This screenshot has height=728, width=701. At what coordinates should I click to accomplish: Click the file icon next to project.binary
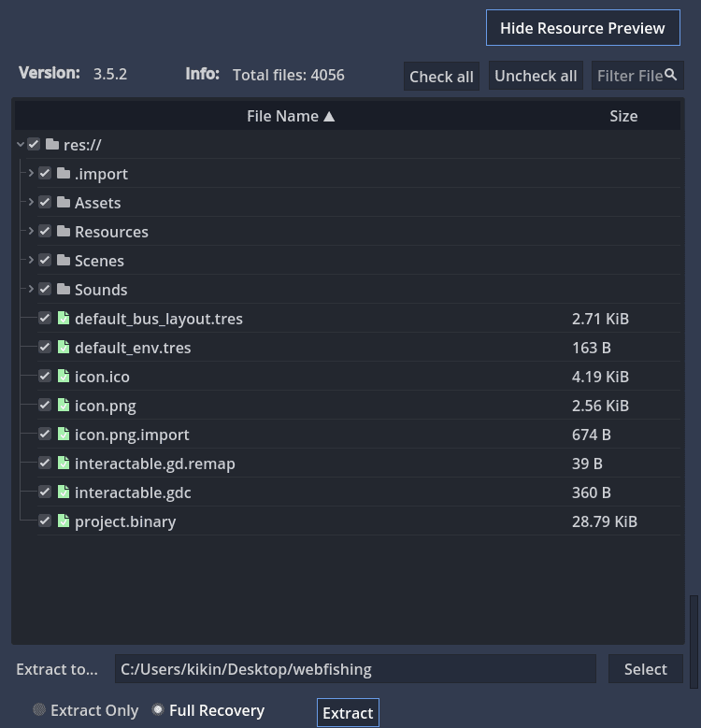64,521
